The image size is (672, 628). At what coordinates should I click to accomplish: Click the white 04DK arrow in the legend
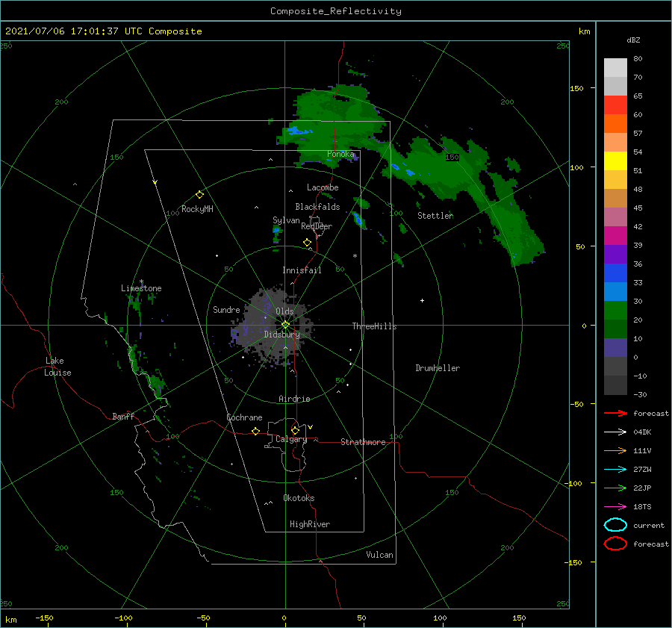(615, 432)
